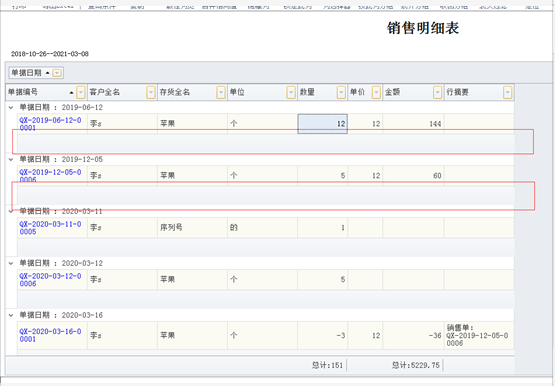The image size is (555, 386).
Task: Open filter dropdown for 金额 column
Action: tap(437, 92)
